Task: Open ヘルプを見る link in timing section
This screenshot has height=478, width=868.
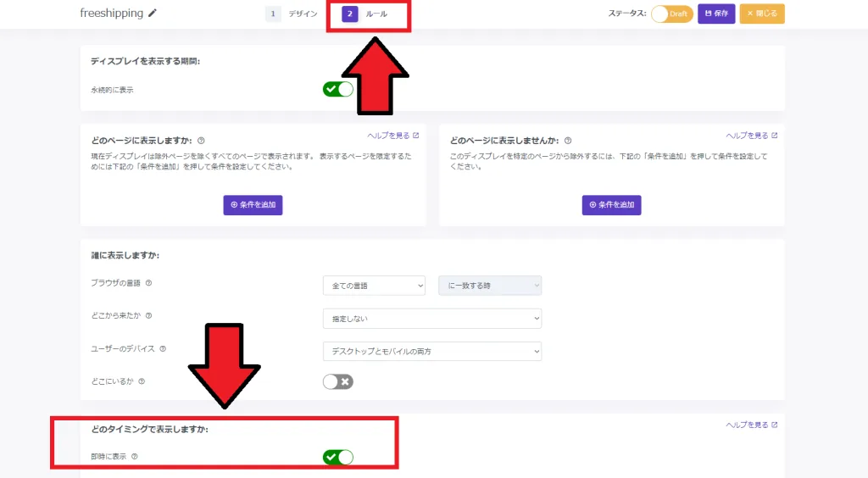Action: (752, 425)
